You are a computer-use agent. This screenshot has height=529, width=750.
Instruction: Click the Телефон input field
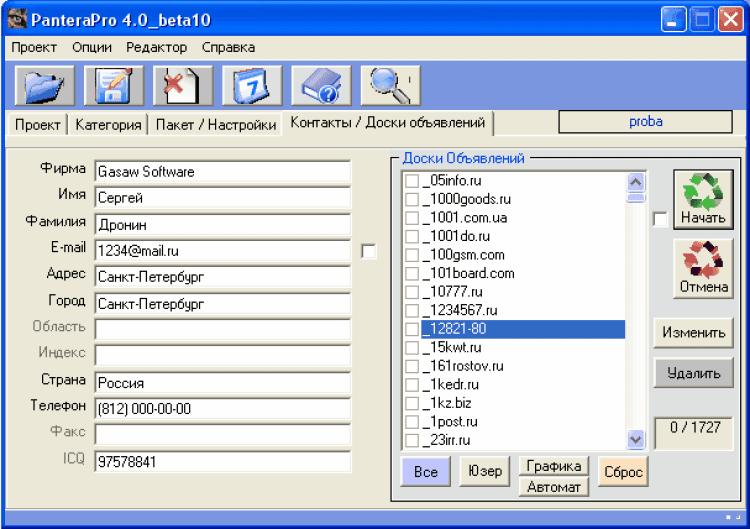point(223,409)
